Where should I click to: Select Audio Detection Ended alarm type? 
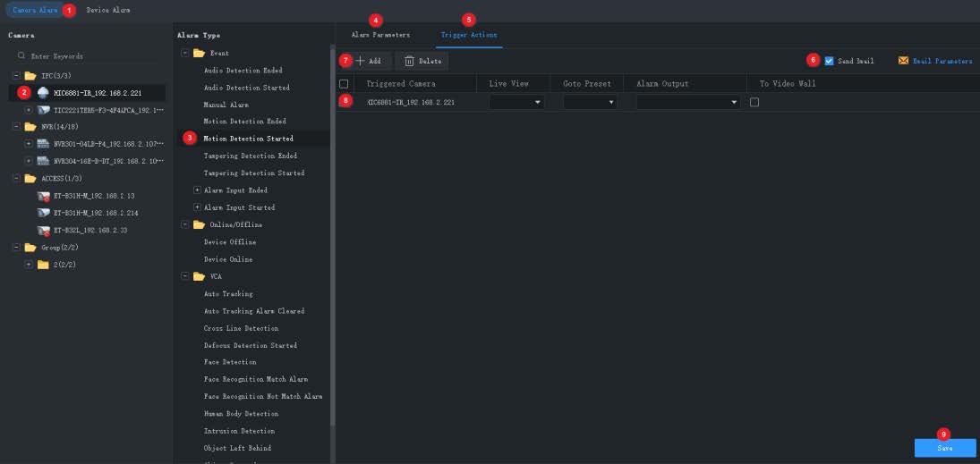click(x=243, y=71)
